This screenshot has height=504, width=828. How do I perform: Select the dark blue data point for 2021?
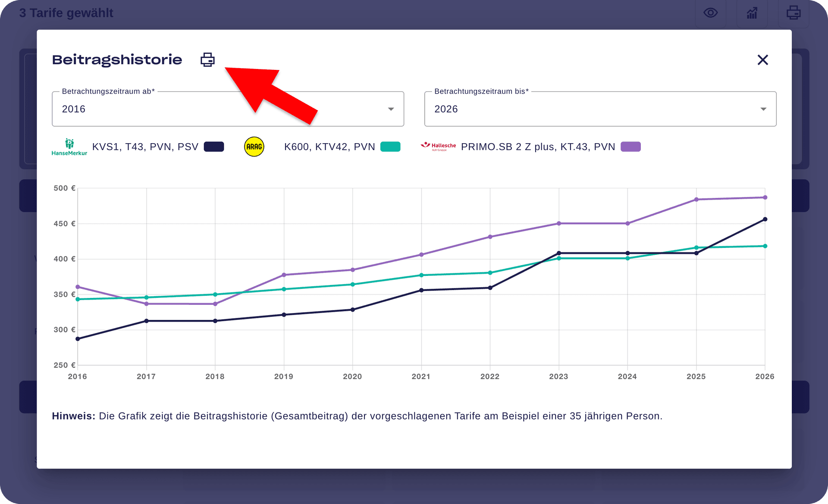point(421,290)
